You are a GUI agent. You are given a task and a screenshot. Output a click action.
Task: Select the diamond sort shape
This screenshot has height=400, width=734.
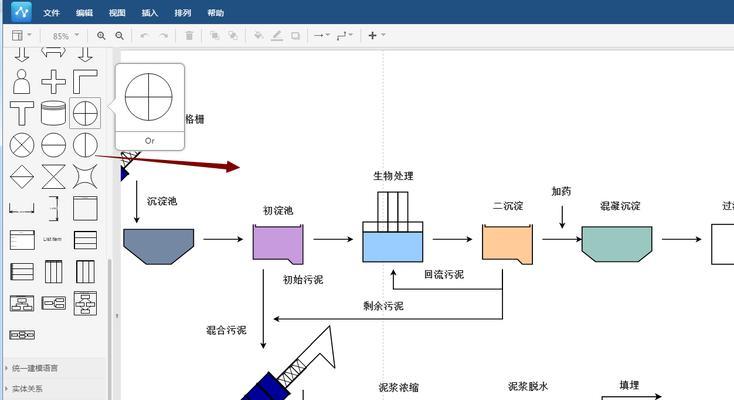pos(22,177)
